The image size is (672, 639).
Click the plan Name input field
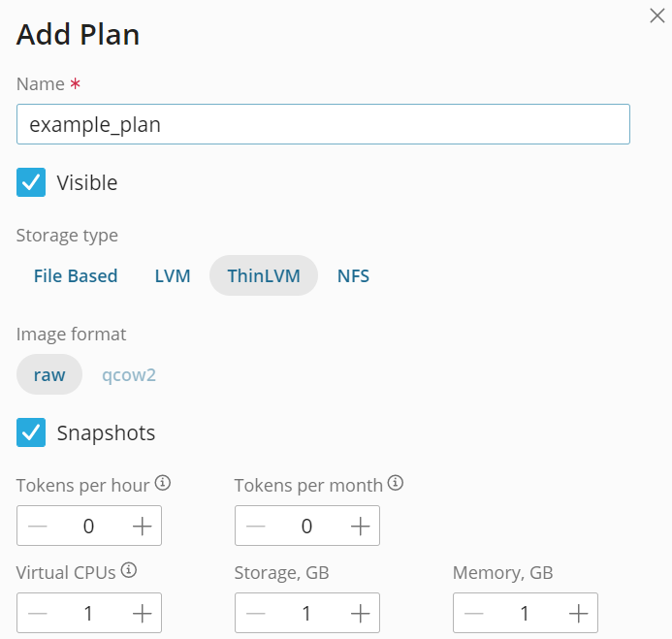coord(323,124)
